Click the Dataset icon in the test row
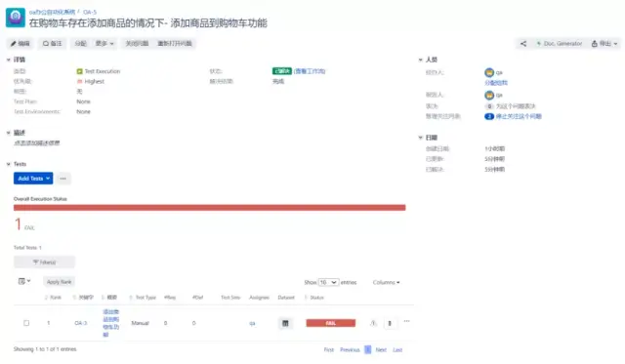The height and width of the screenshot is (364, 625). tap(285, 323)
